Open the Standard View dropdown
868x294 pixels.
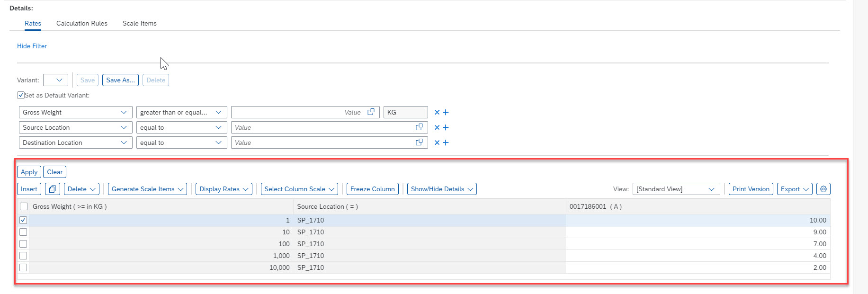coord(676,189)
